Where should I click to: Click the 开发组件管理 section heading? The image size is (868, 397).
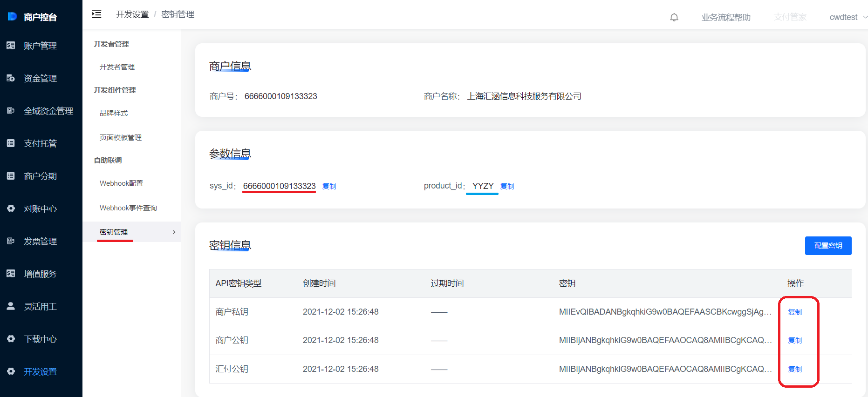tap(115, 90)
